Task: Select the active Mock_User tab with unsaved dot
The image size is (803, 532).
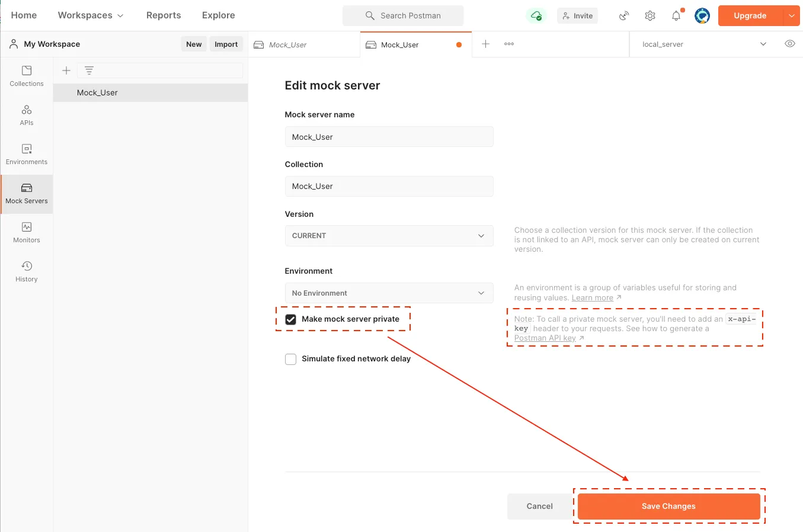Action: tap(416, 44)
